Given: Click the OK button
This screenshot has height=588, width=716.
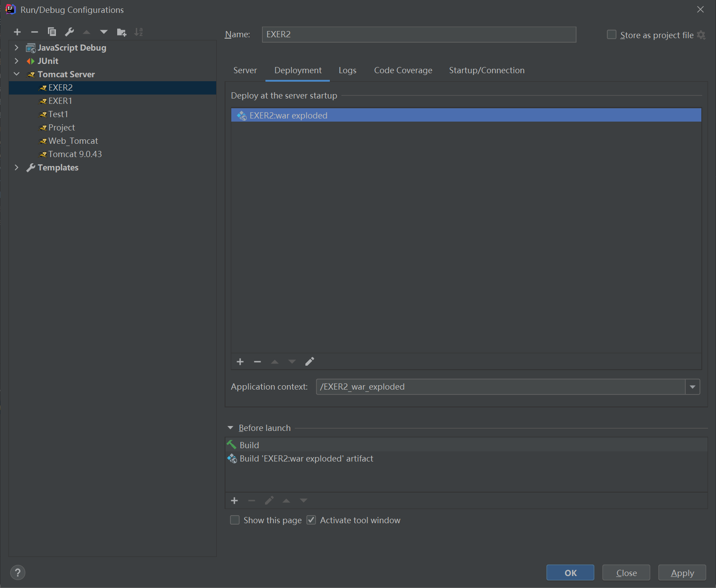Looking at the screenshot, I should click(570, 573).
